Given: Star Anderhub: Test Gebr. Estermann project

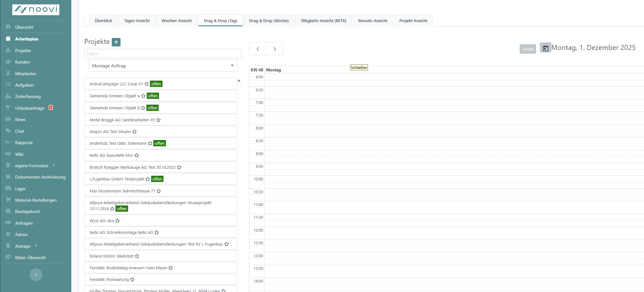Looking at the screenshot, I should point(150,143).
